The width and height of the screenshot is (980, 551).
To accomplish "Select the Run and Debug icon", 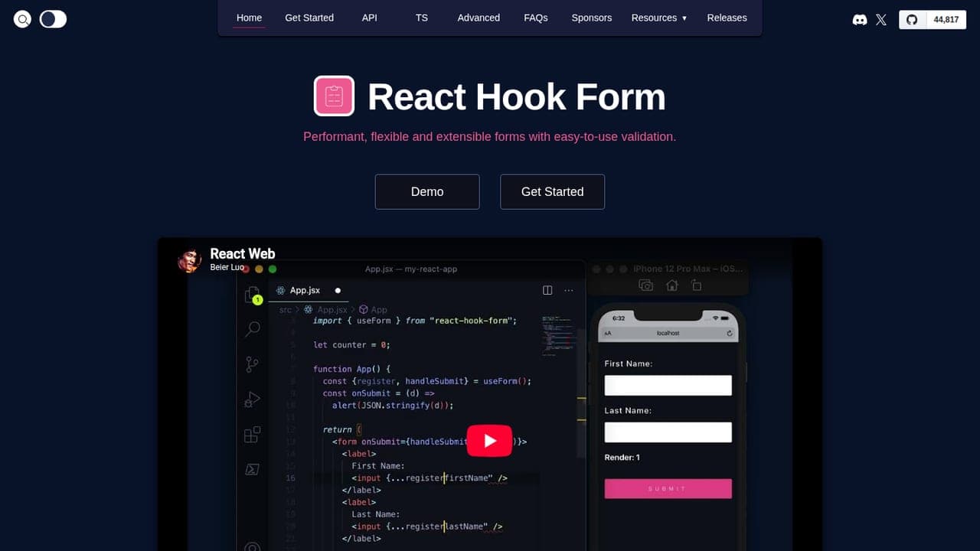I will pyautogui.click(x=252, y=399).
